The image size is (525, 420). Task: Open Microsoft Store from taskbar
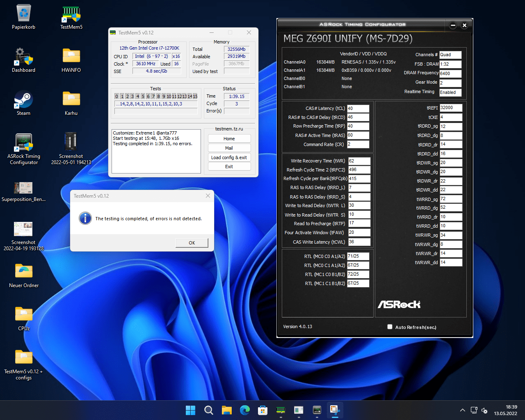pyautogui.click(x=263, y=410)
